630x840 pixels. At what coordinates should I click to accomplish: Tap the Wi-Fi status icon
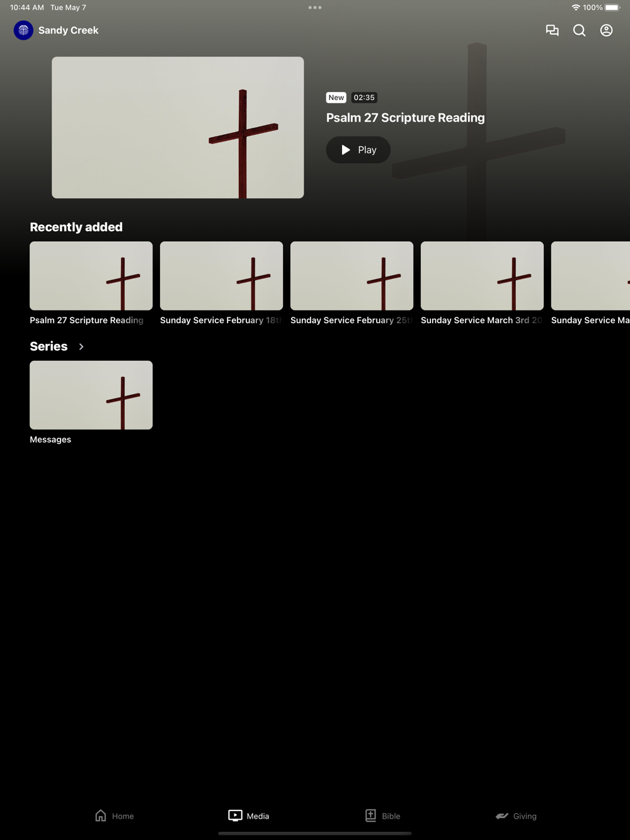click(576, 8)
